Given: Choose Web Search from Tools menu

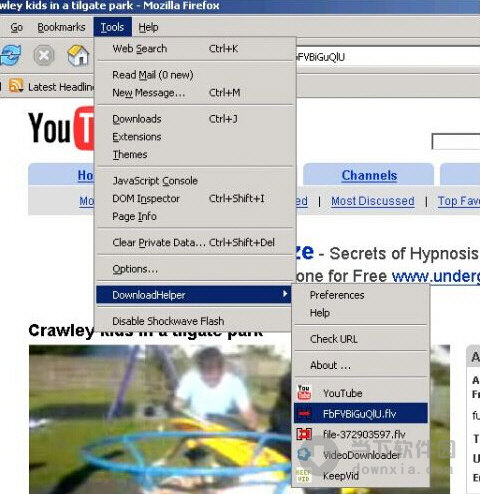Looking at the screenshot, I should (195, 49).
